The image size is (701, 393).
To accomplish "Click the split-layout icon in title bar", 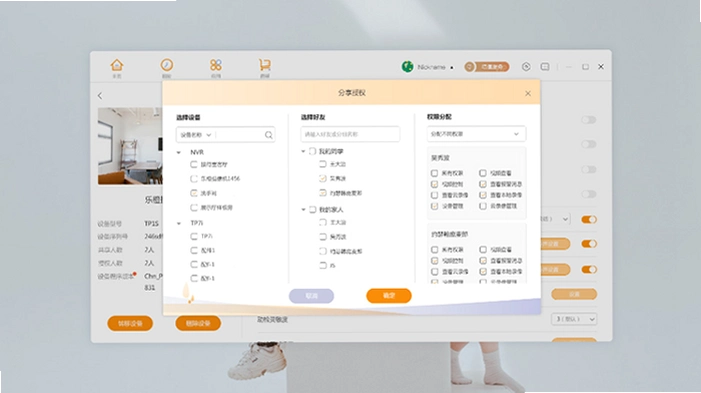I will [x=545, y=67].
